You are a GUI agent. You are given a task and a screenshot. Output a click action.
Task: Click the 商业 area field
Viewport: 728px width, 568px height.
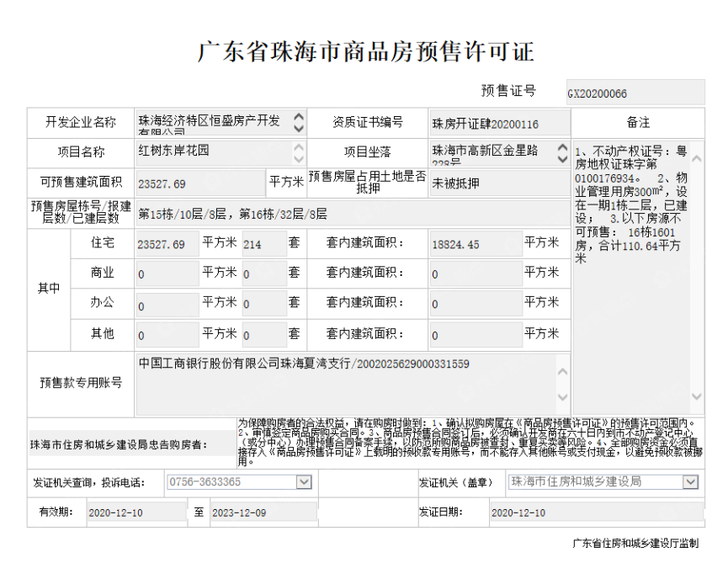pyautogui.click(x=167, y=273)
